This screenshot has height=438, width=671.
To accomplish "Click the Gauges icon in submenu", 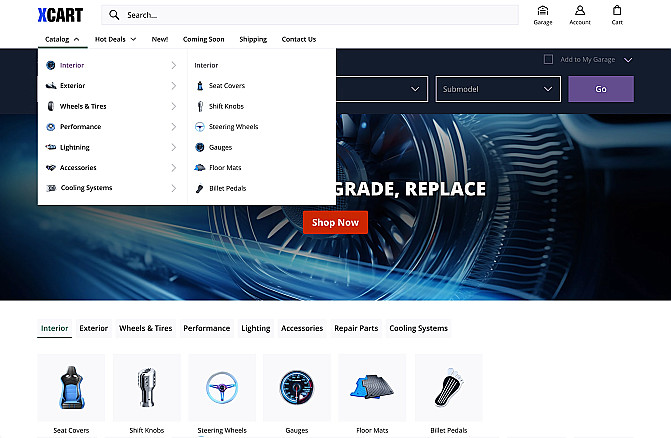I will [x=200, y=147].
